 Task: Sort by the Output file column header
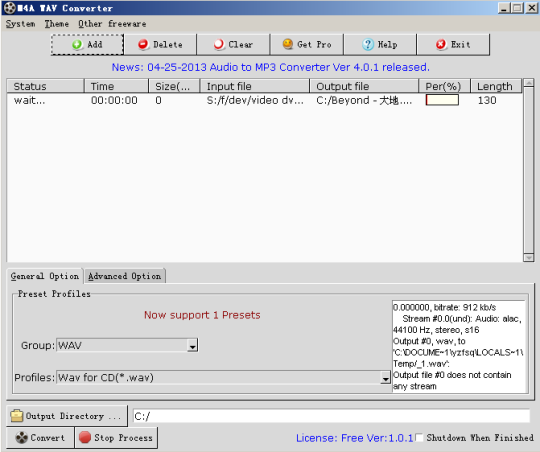[x=364, y=86]
